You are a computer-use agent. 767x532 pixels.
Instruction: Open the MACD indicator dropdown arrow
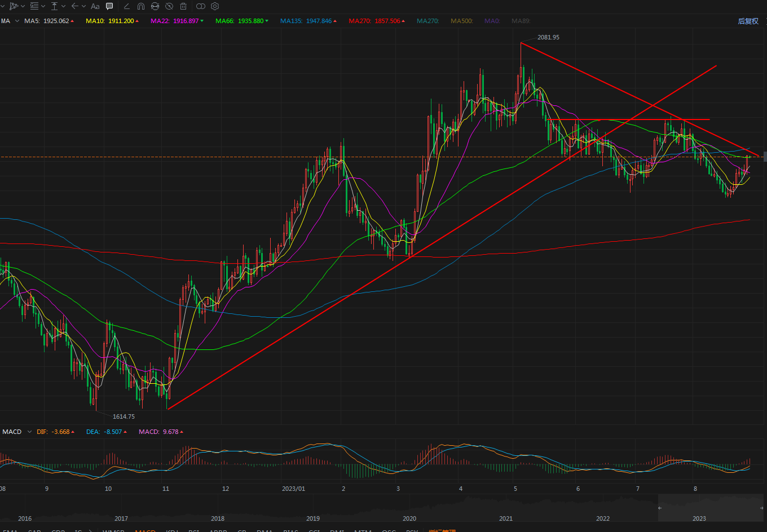click(x=29, y=432)
